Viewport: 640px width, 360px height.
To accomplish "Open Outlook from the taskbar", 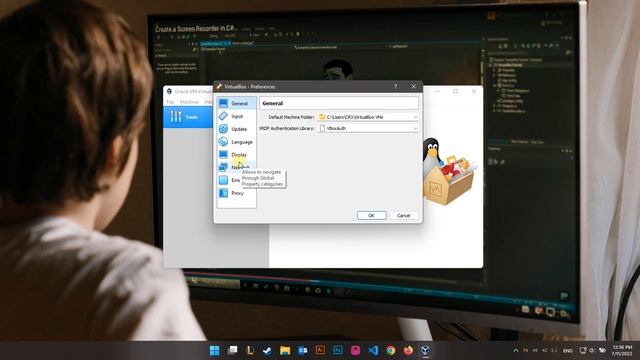I will (302, 350).
